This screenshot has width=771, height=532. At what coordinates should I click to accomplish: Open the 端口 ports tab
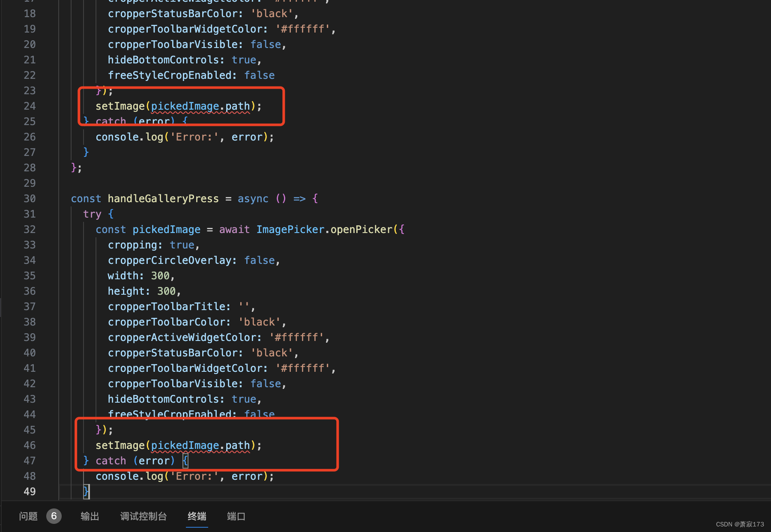[236, 516]
